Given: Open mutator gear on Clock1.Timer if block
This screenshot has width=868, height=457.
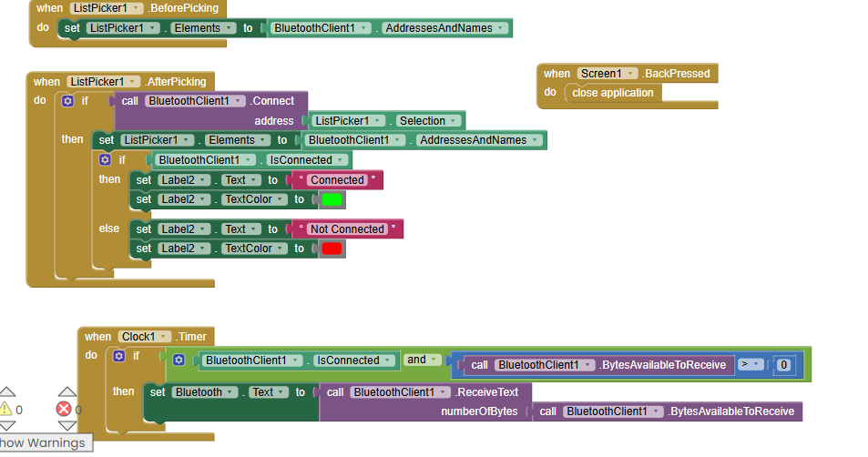Looking at the screenshot, I should click(x=119, y=356).
